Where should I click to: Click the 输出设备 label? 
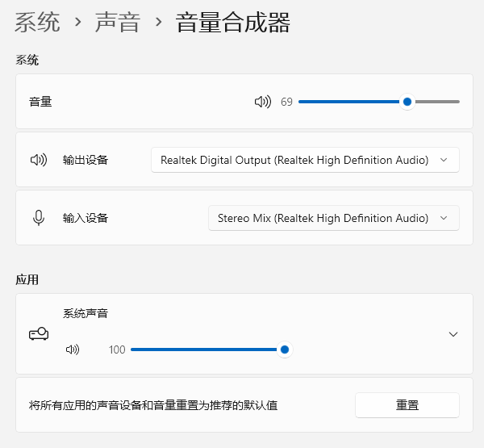[x=86, y=160]
